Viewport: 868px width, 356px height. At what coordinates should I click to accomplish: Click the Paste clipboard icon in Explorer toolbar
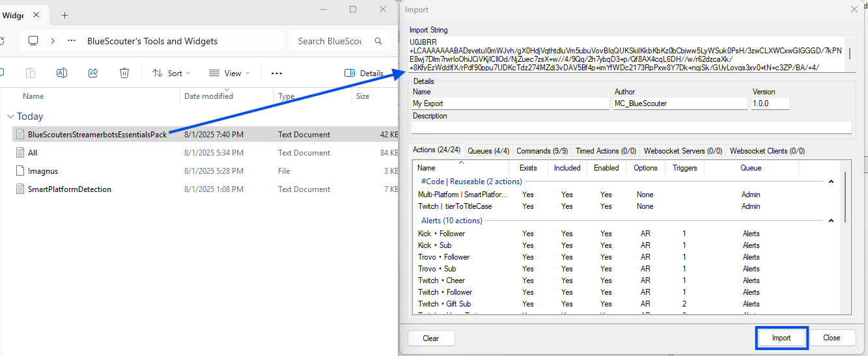click(31, 74)
